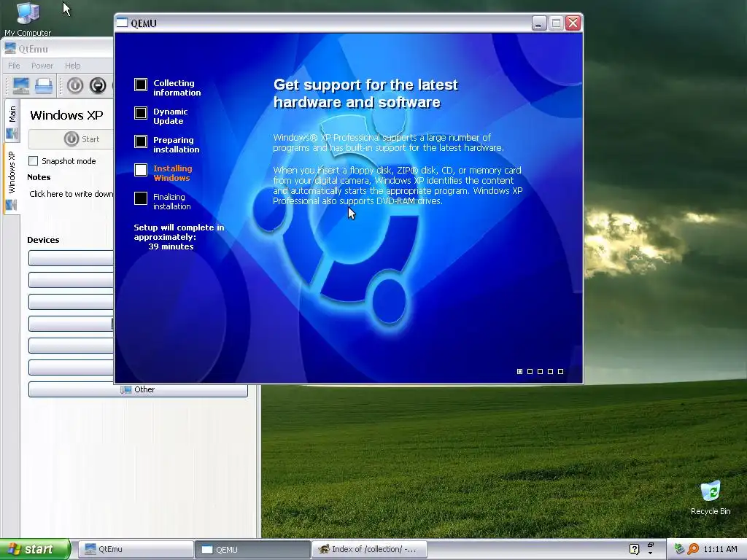
Task: Click the language bar help question-mark icon
Action: [634, 549]
